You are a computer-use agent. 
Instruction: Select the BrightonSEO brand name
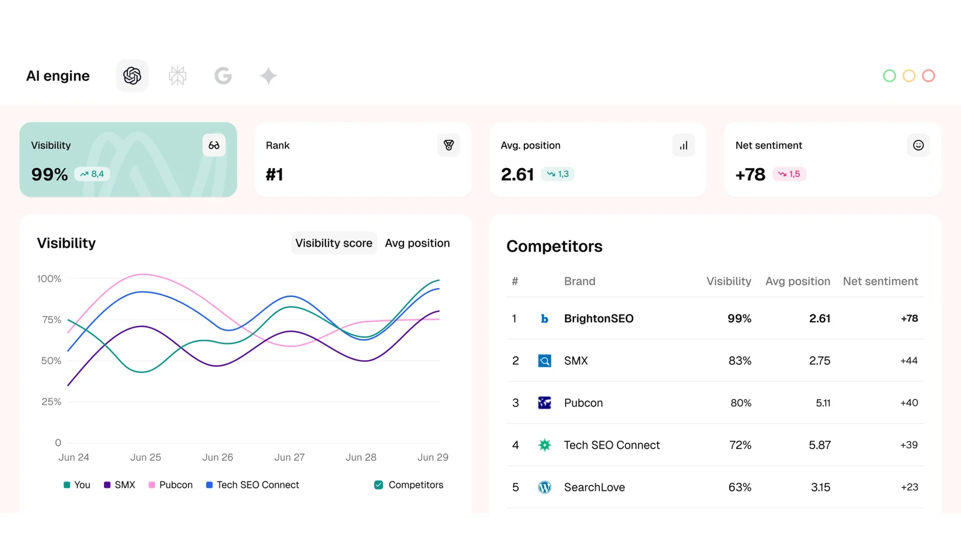[599, 319]
